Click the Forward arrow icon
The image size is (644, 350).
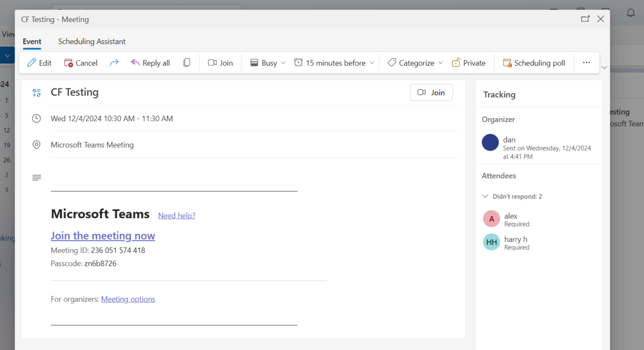click(114, 63)
